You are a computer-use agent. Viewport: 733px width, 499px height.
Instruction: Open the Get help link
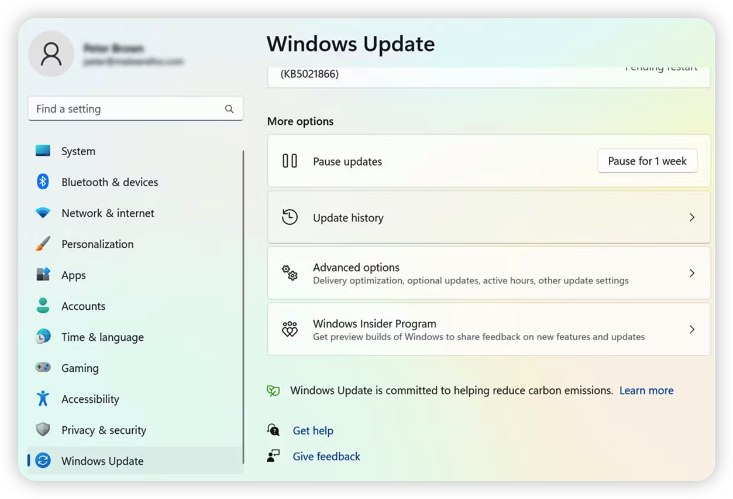[x=313, y=430]
